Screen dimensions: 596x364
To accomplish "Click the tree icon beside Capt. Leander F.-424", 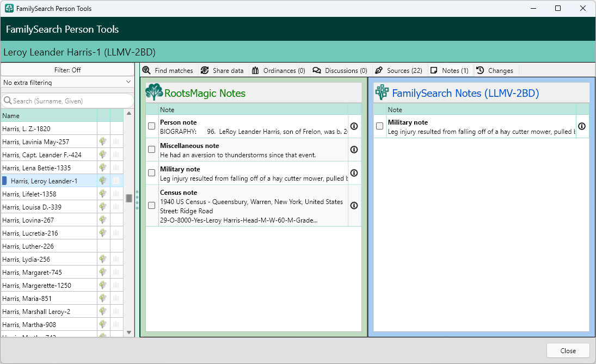I will click(x=103, y=155).
